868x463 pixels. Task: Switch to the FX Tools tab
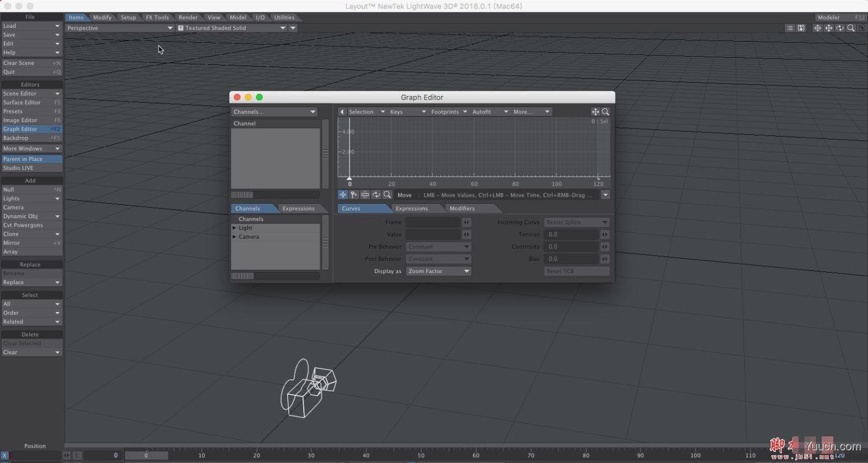[x=157, y=17]
